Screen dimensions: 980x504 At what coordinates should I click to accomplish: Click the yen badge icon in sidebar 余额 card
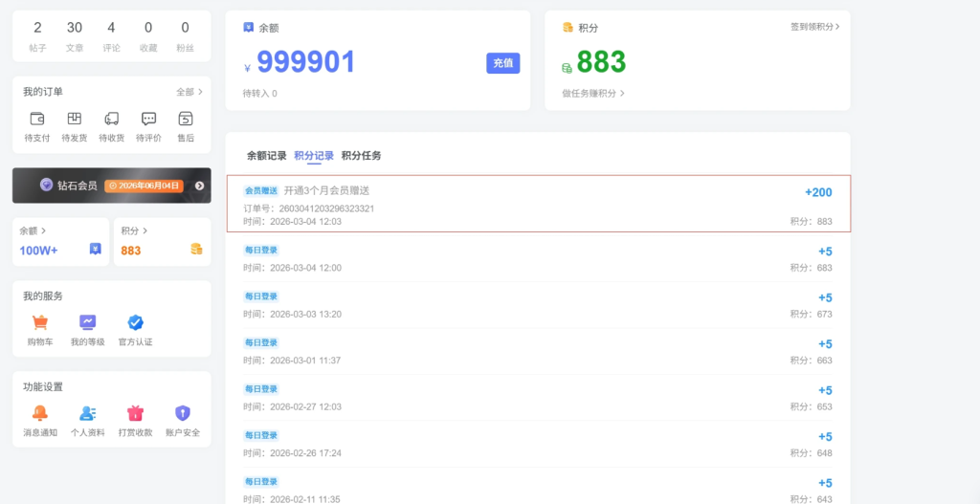coord(95,250)
